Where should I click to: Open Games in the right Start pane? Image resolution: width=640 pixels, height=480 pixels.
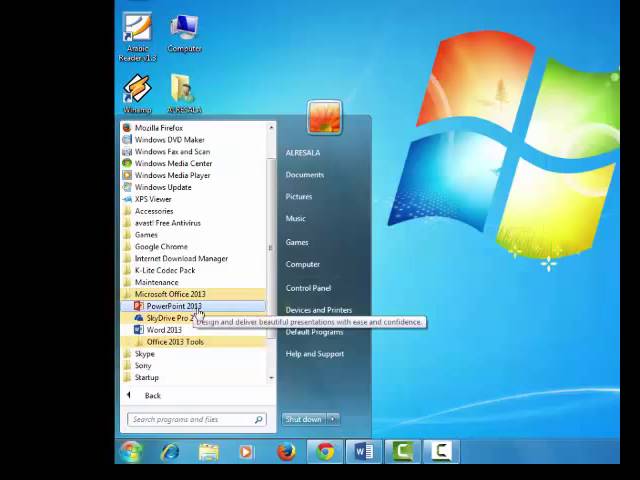(297, 242)
